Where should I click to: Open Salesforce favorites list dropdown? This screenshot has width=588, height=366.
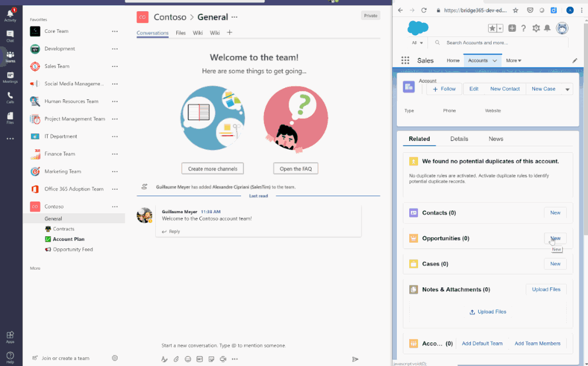pyautogui.click(x=500, y=28)
